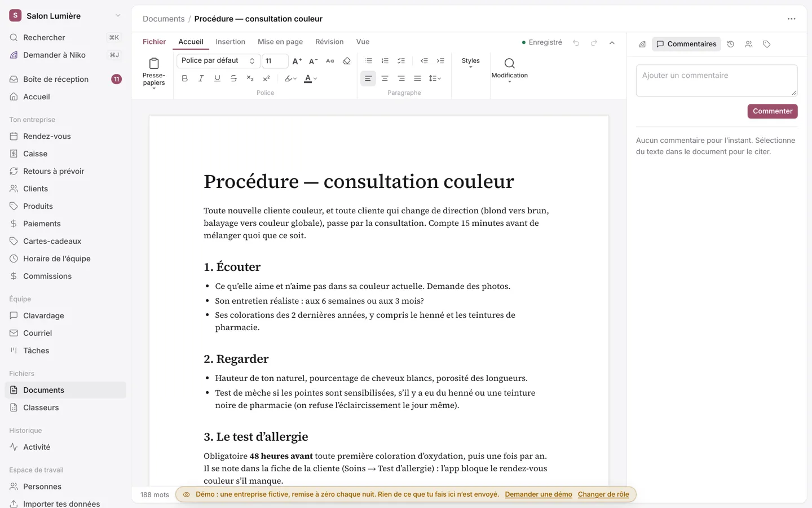The width and height of the screenshot is (812, 508).
Task: Click the Commenter button
Action: 773,111
